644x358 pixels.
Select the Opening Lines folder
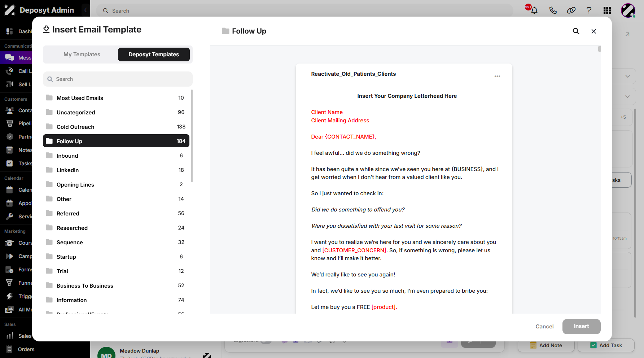pos(116,184)
